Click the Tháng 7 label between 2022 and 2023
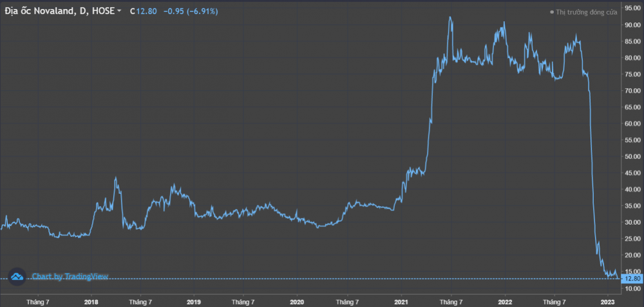Screen dimensions: 644x307 554,301
